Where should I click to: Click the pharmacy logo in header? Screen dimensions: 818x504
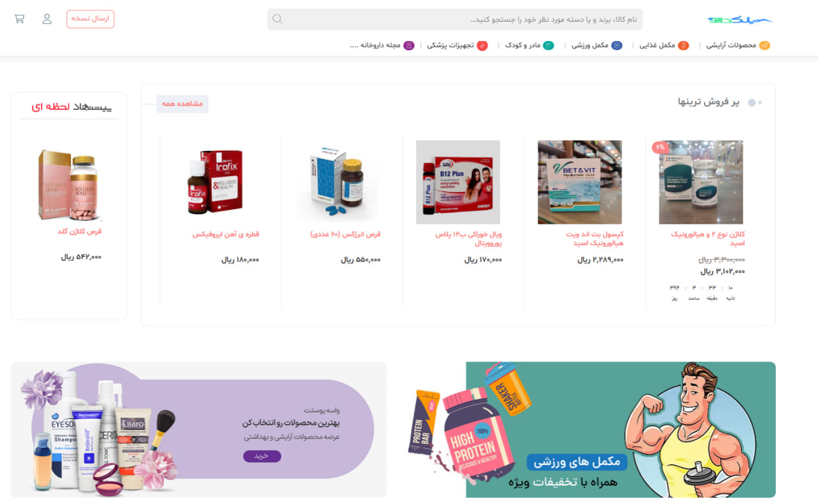[x=740, y=20]
